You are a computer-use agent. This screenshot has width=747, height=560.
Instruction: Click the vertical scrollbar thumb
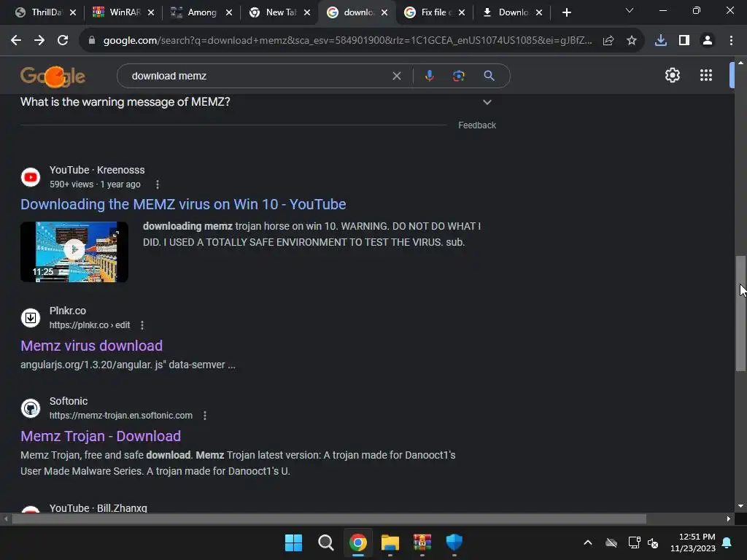pyautogui.click(x=740, y=314)
